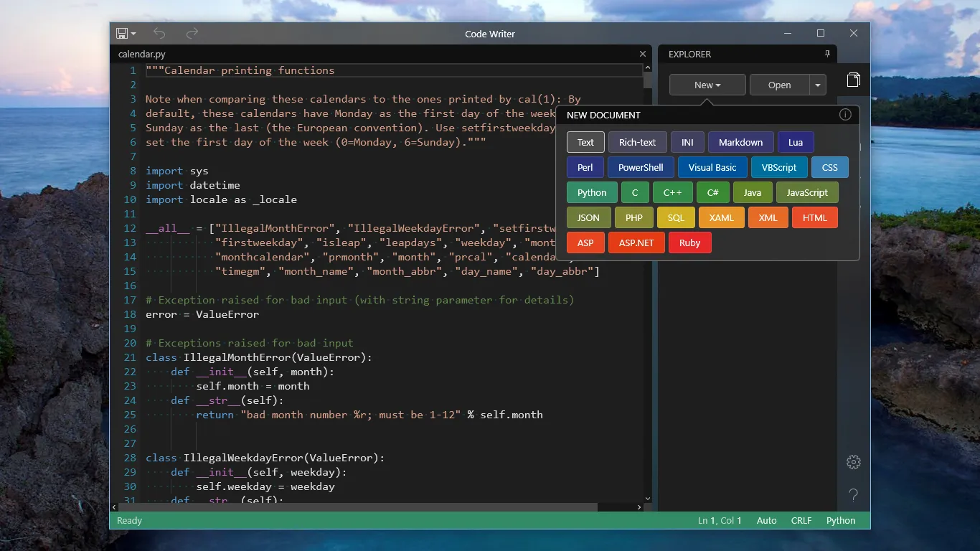
Task: Select the HTML document type tile
Action: coord(814,217)
